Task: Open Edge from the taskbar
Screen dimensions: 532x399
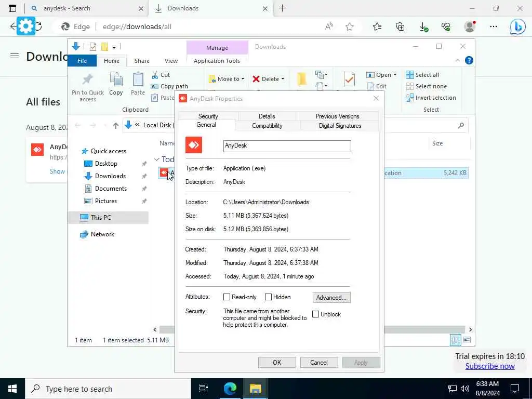Action: (230, 389)
